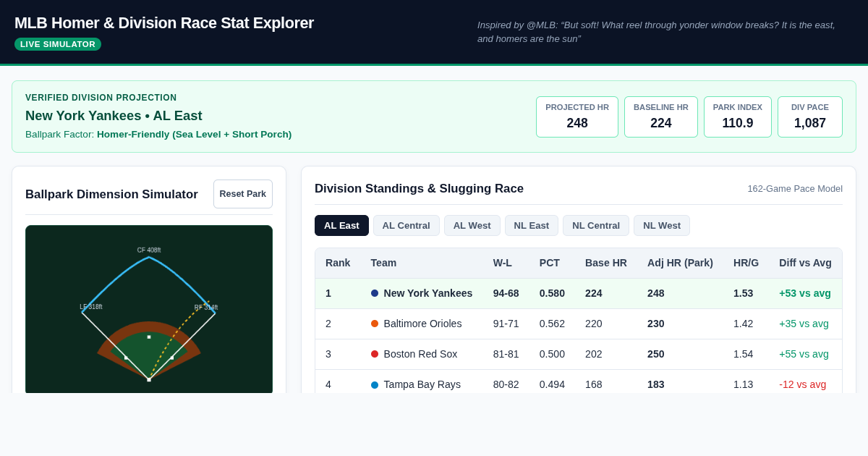Click the Red Sox Adj HR 250 value

click(x=656, y=354)
